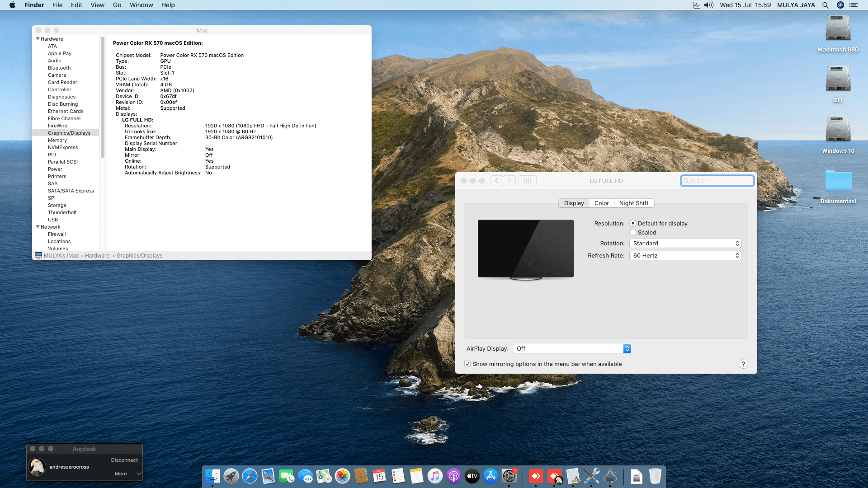Viewport: 868px width, 488px height.
Task: Choose the Scaled resolution option
Action: 633,232
